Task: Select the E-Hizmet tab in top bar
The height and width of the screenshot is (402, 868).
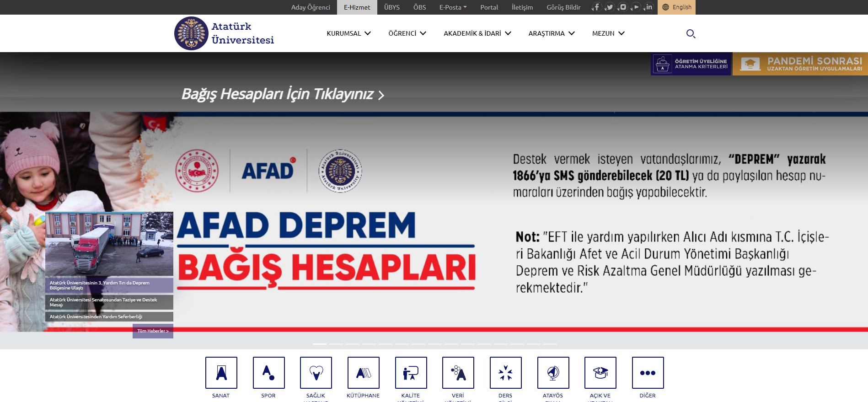Action: pyautogui.click(x=357, y=7)
